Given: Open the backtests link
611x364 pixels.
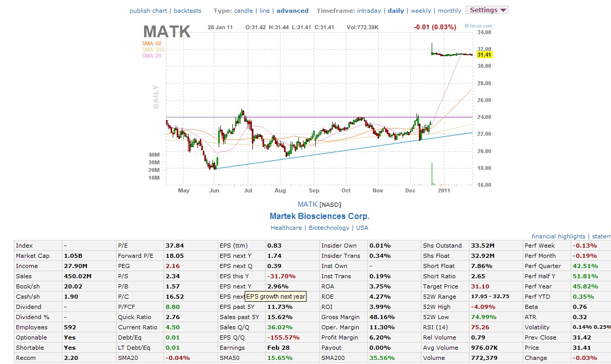Looking at the screenshot, I should coord(187,11).
